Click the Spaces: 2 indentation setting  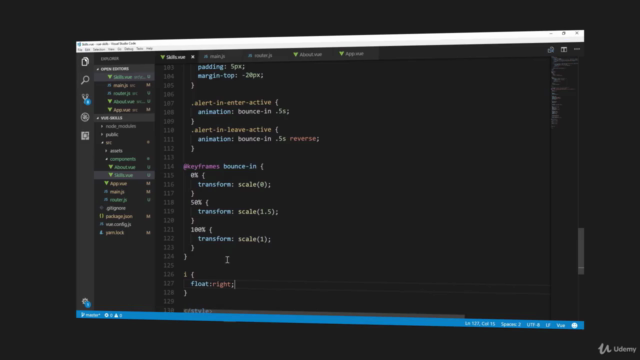point(511,324)
